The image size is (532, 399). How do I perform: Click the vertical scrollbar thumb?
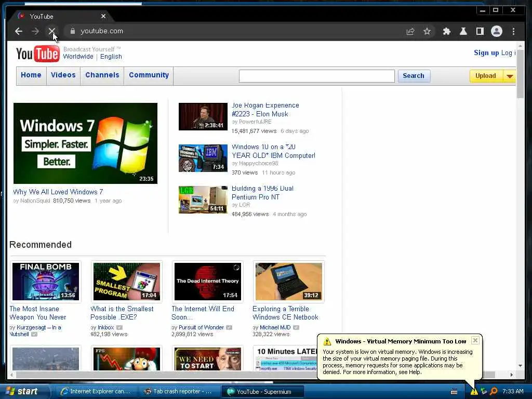tap(520, 74)
